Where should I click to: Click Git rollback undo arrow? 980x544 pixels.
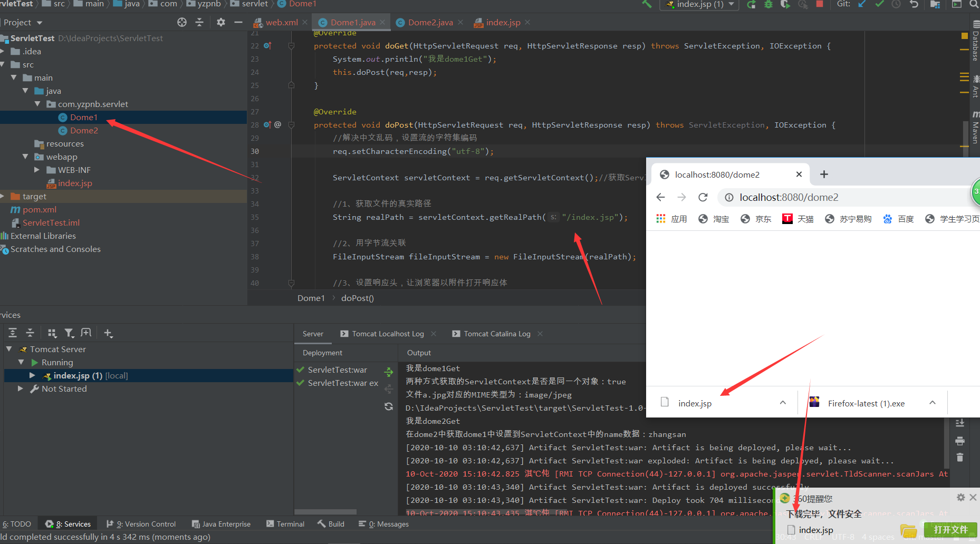tap(914, 4)
